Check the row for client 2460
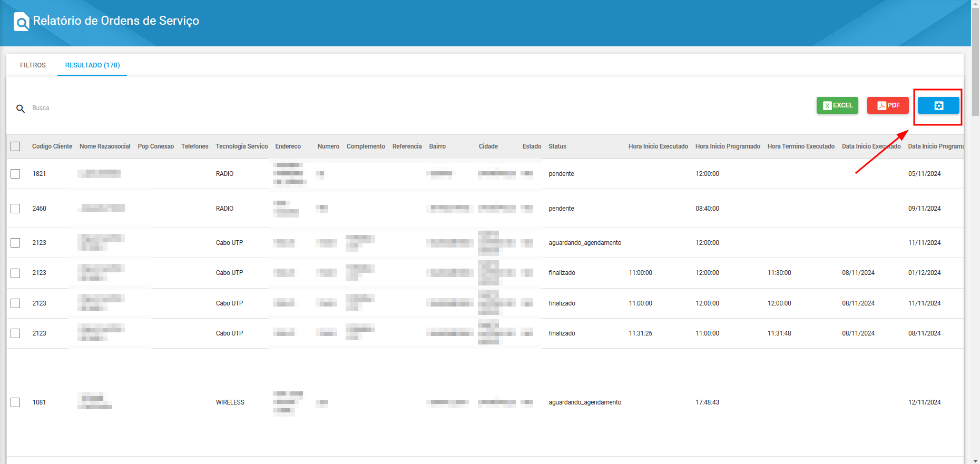Screen dimensions: 980x464 [15, 209]
